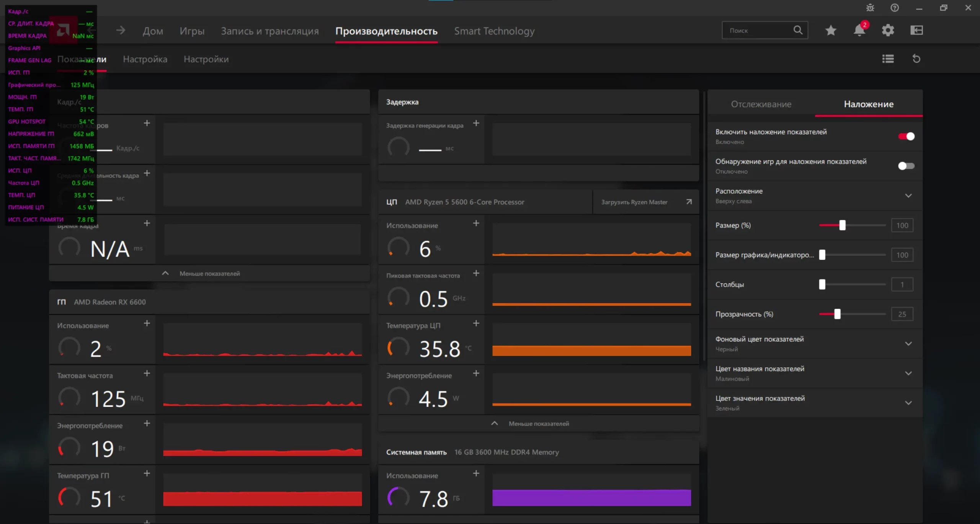Click the plus icon next to Температура ЦП
The height and width of the screenshot is (524, 980).
coord(476,323)
